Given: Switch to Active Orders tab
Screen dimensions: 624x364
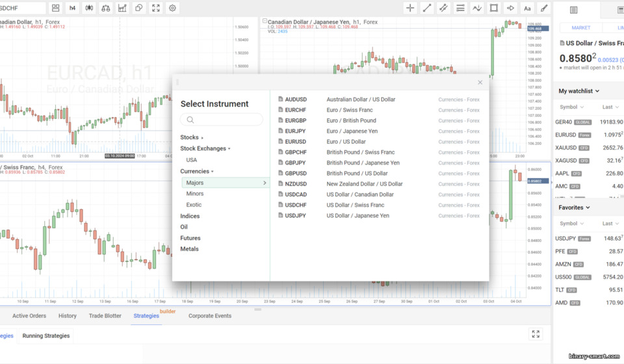Looking at the screenshot, I should (29, 316).
